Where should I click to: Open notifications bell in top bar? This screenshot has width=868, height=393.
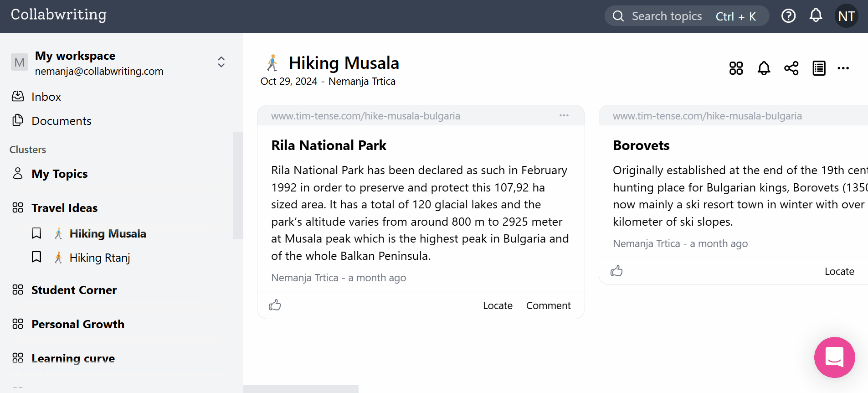click(816, 16)
